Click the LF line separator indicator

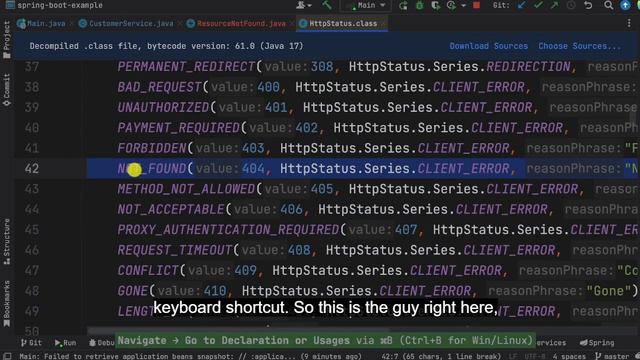513,356
